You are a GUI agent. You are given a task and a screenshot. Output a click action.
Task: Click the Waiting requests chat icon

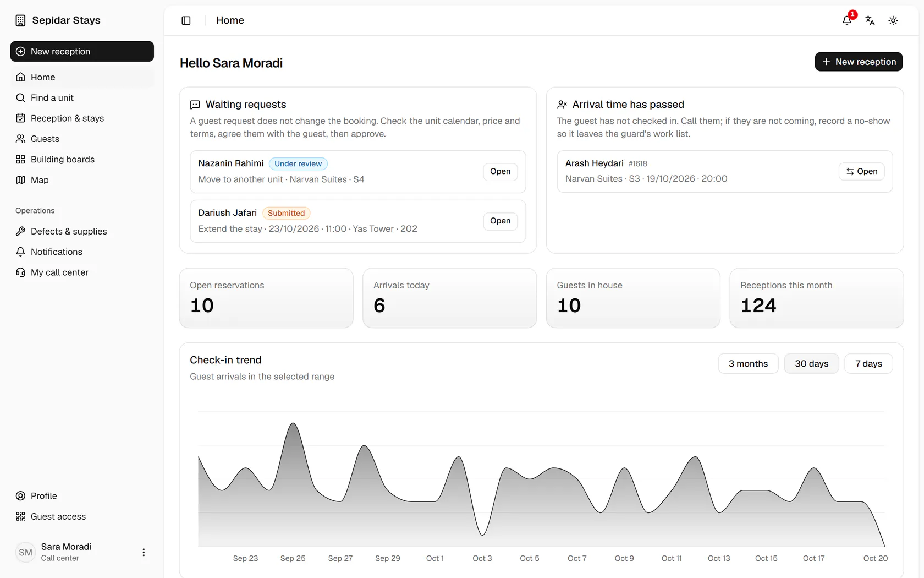coord(195,105)
